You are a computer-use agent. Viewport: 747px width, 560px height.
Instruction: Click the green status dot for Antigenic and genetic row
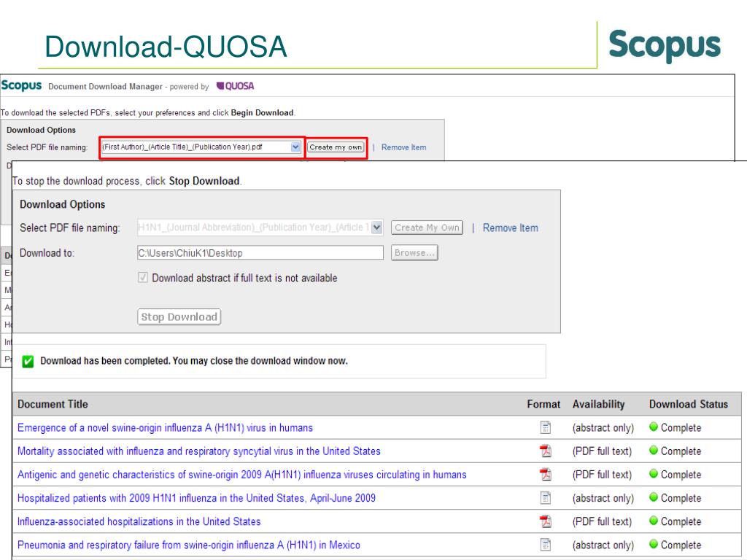tap(654, 474)
